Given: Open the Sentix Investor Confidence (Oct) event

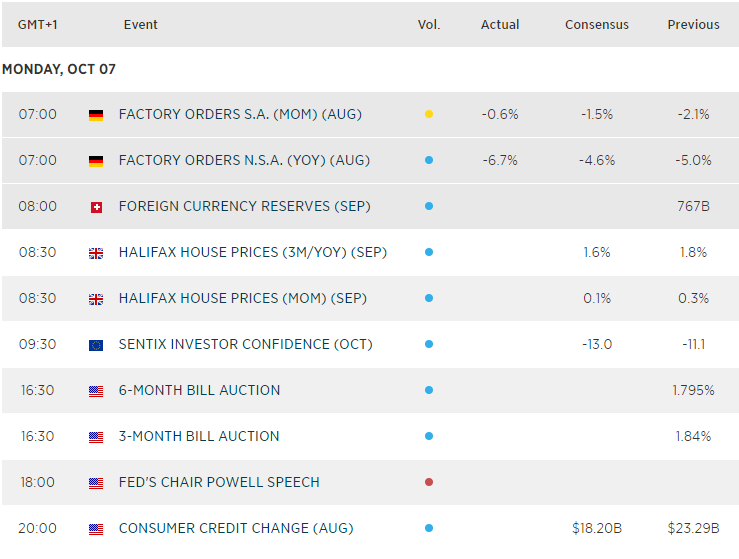Looking at the screenshot, I should tap(245, 345).
